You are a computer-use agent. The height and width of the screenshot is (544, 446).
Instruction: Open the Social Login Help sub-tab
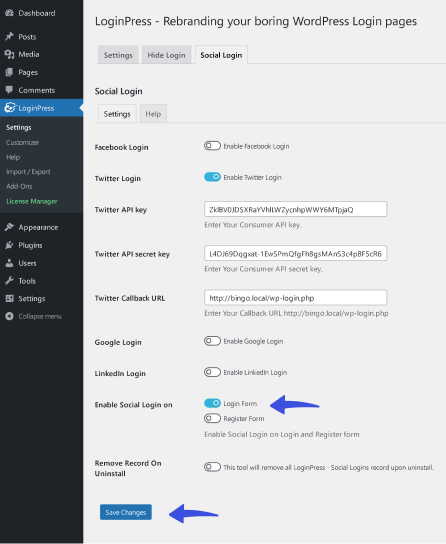pyautogui.click(x=153, y=113)
